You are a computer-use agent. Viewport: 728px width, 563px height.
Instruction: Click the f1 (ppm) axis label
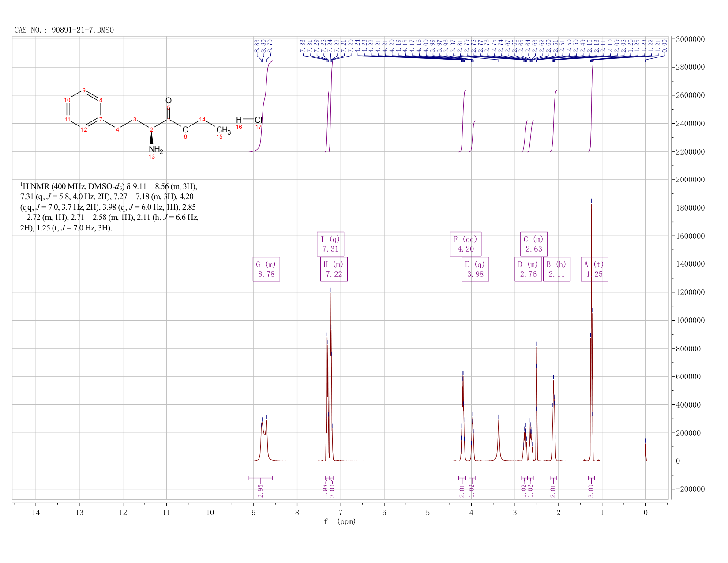[340, 521]
